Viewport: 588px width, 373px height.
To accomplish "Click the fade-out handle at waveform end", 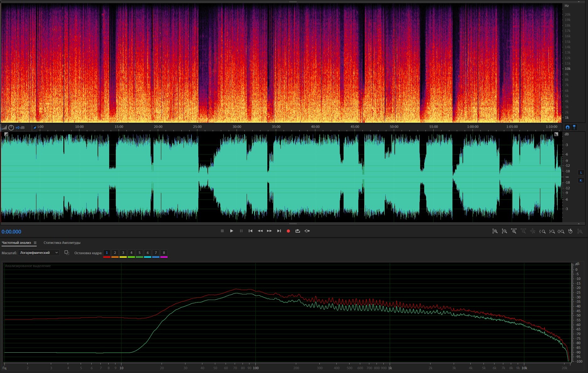I will coord(556,134).
